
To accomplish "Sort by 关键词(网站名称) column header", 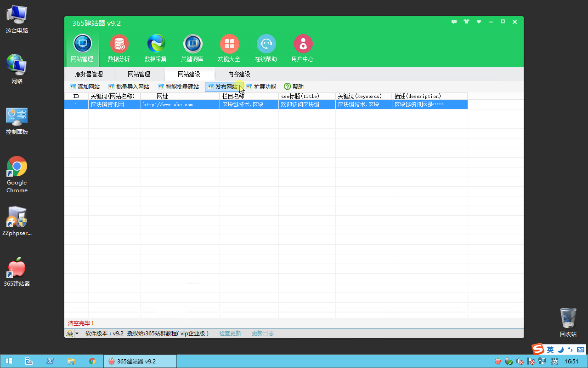I will (x=114, y=96).
